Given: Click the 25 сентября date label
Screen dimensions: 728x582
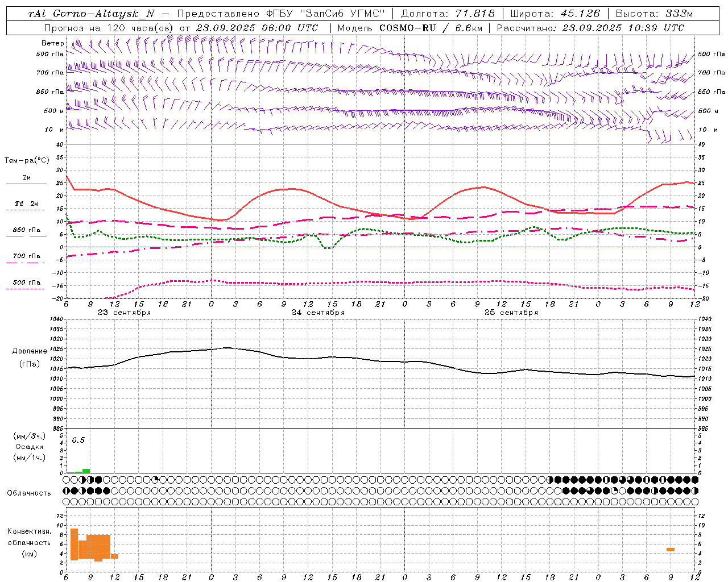Looking at the screenshot, I should [x=511, y=313].
